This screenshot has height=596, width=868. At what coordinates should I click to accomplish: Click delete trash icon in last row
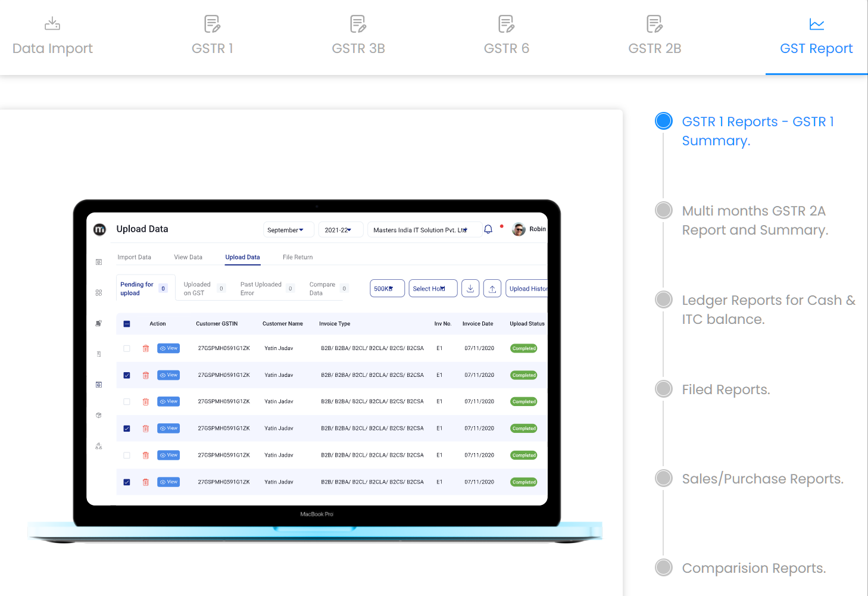(x=146, y=482)
